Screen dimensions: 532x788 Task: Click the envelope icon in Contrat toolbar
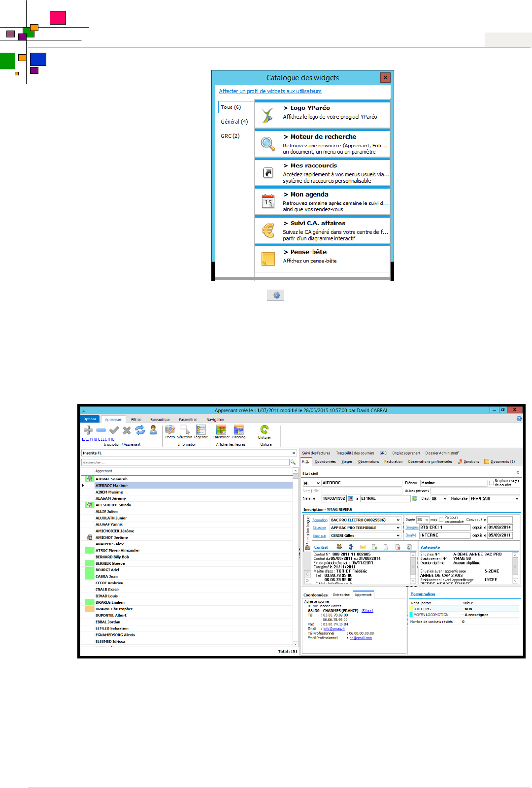click(363, 547)
